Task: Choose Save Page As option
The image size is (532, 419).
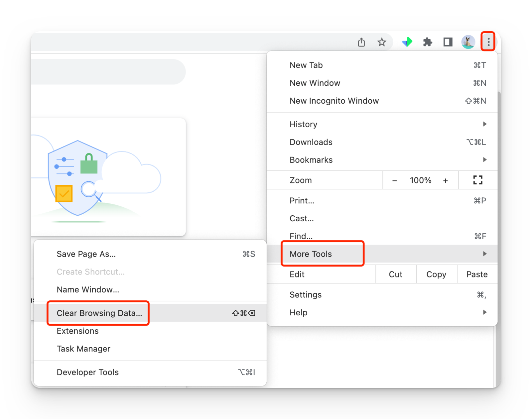Action: [x=86, y=254]
